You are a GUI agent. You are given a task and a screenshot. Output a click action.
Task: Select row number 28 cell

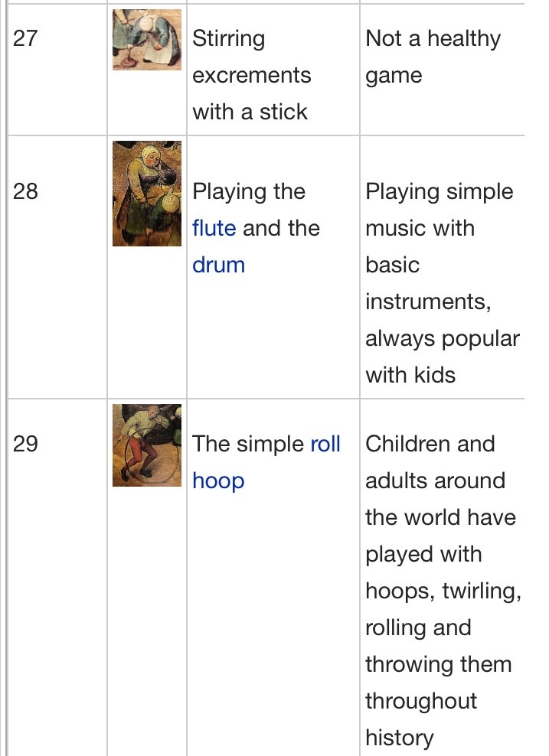pyautogui.click(x=25, y=191)
